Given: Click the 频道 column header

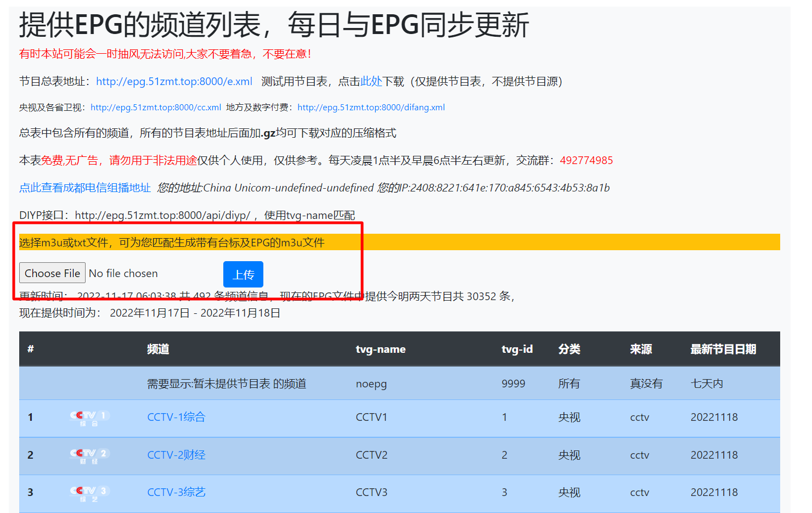Looking at the screenshot, I should (158, 349).
